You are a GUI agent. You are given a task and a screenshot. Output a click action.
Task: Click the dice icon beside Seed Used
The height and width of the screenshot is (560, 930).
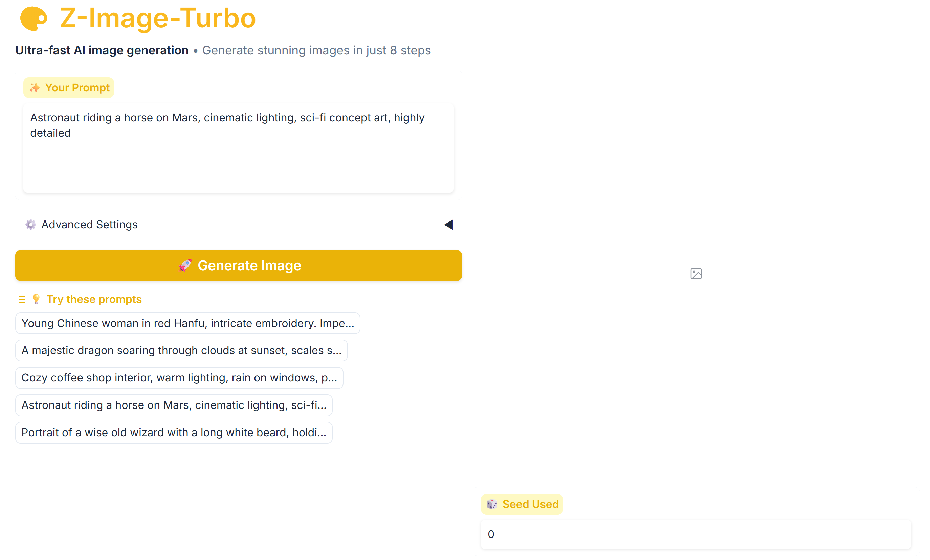pyautogui.click(x=492, y=504)
